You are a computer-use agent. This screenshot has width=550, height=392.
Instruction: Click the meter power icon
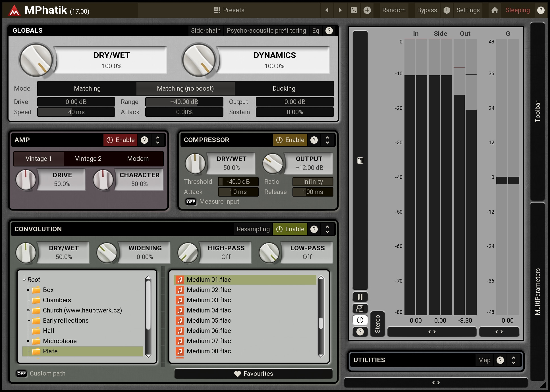(x=360, y=320)
